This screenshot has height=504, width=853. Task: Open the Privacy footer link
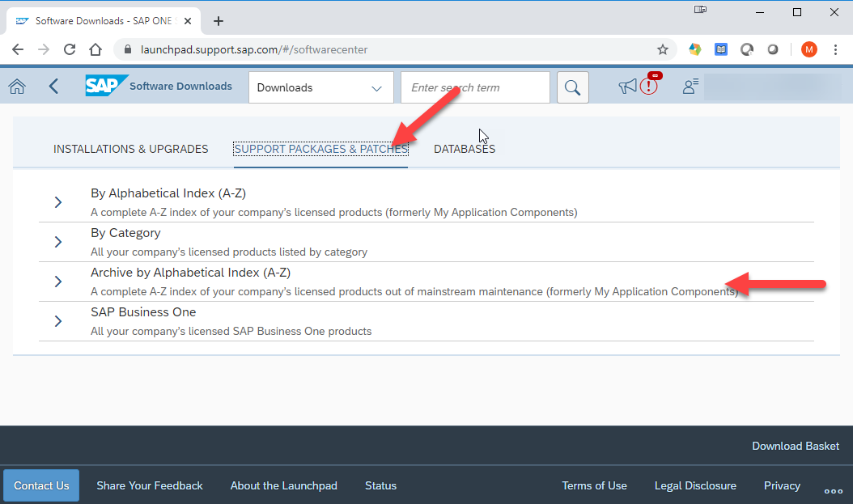(x=782, y=485)
